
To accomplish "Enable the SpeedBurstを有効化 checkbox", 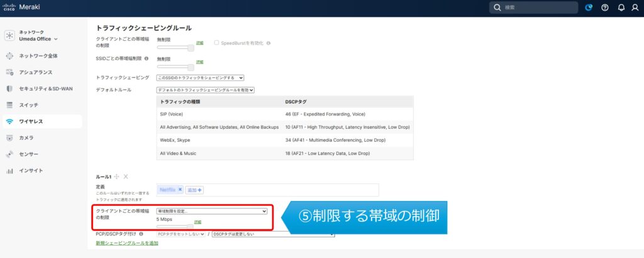I will pos(216,43).
